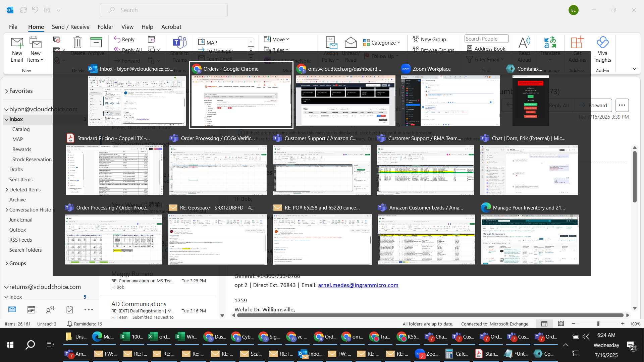Image resolution: width=644 pixels, height=362 pixels.
Task: Open Windows taskbar Search
Action: (30, 345)
